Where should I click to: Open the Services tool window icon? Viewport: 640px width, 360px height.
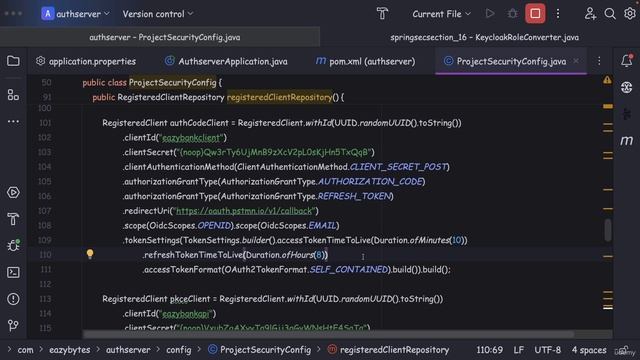click(13, 192)
